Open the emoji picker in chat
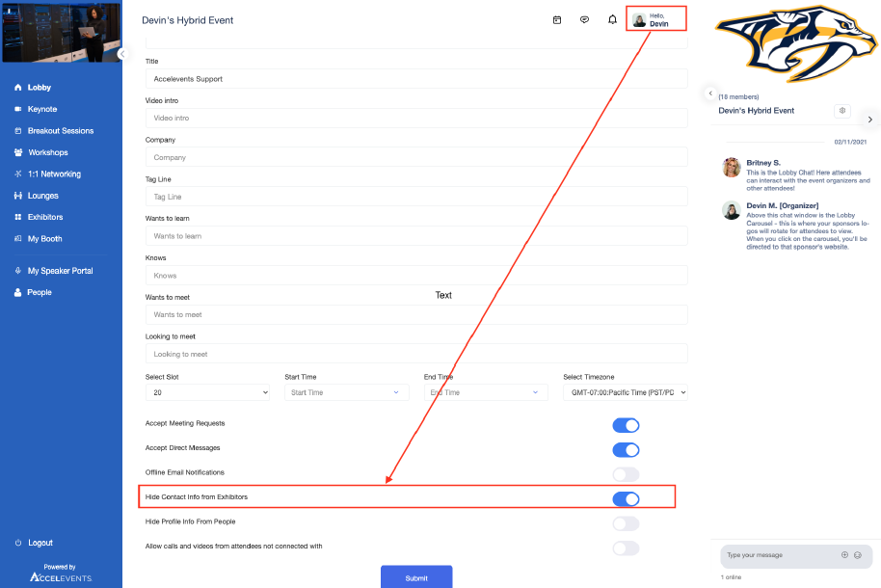881x588 pixels. [x=857, y=555]
